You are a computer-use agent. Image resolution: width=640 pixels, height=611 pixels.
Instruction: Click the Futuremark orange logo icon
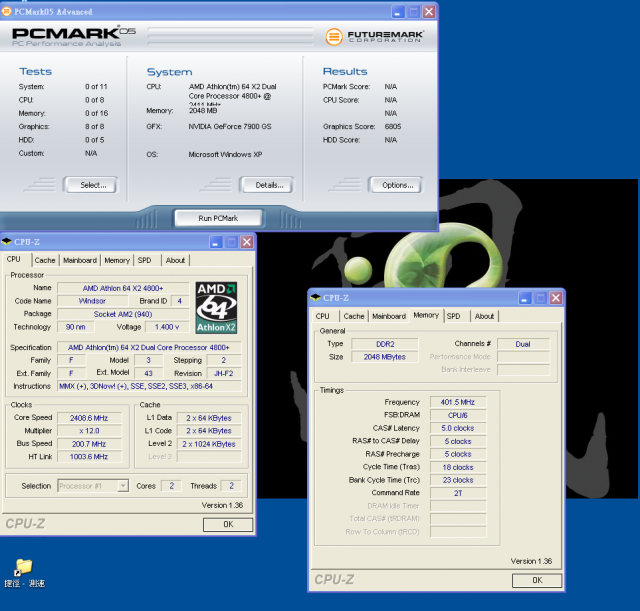pos(333,37)
